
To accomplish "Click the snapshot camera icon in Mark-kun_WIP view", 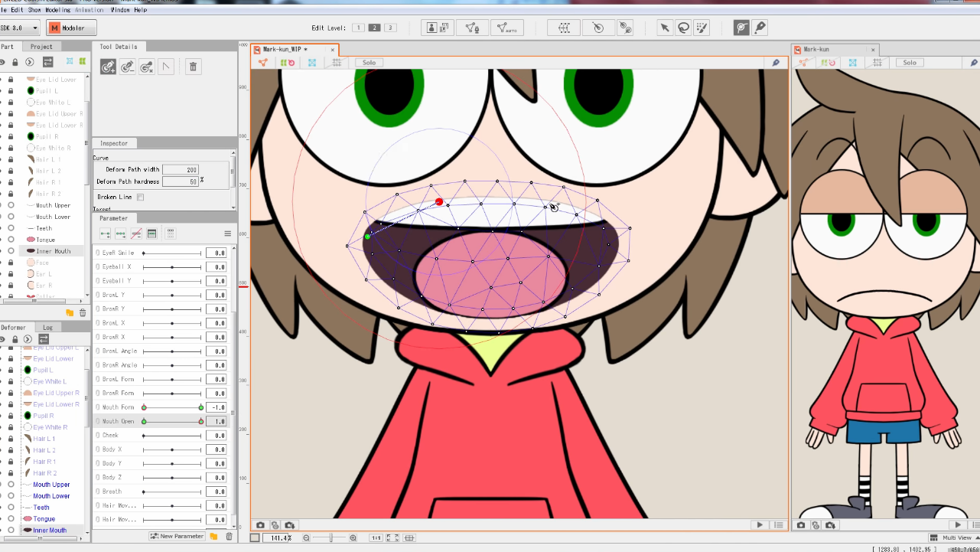I will click(261, 525).
